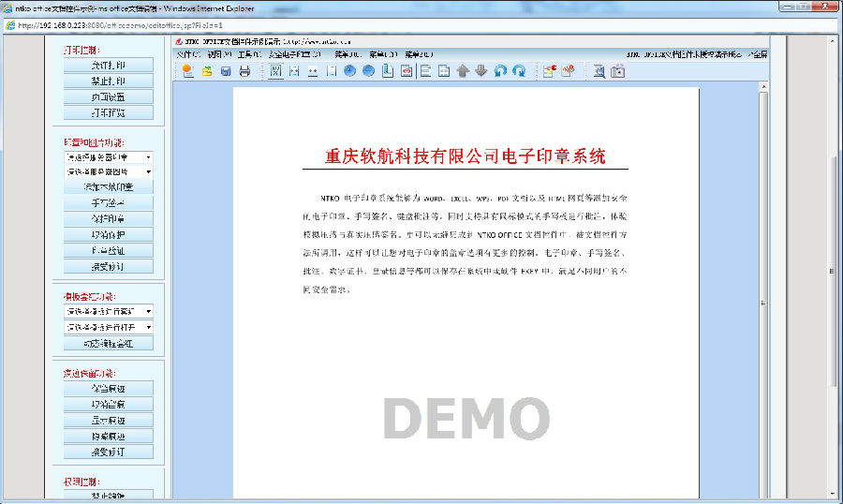Click the gray up arrow toolbar icon
Image resolution: width=843 pixels, height=504 pixels.
click(463, 71)
